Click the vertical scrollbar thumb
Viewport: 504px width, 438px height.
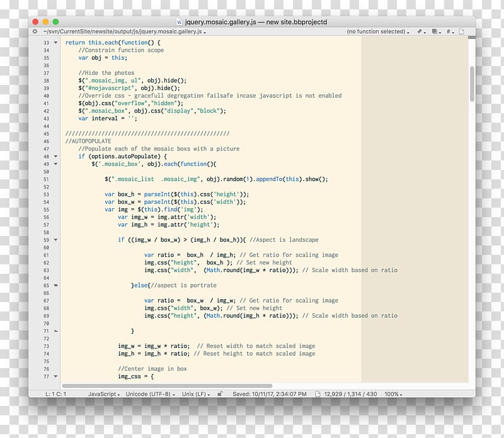pyautogui.click(x=472, y=84)
